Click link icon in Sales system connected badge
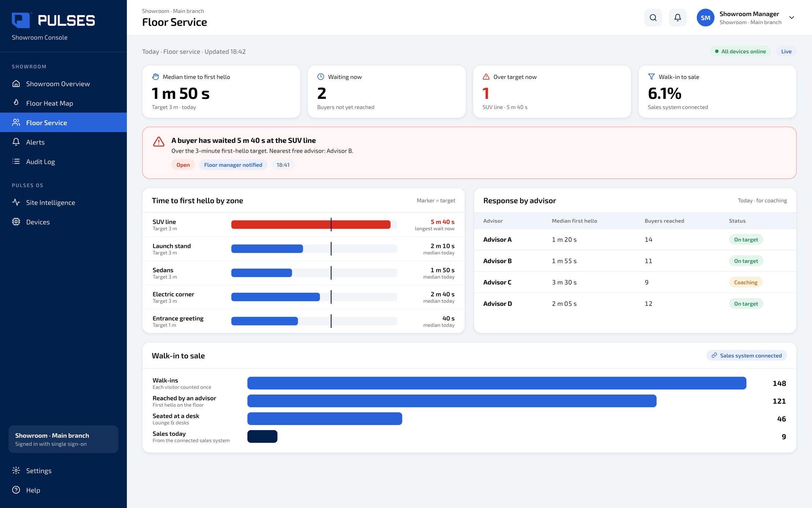Viewport: 812px width, 508px height. tap(714, 355)
